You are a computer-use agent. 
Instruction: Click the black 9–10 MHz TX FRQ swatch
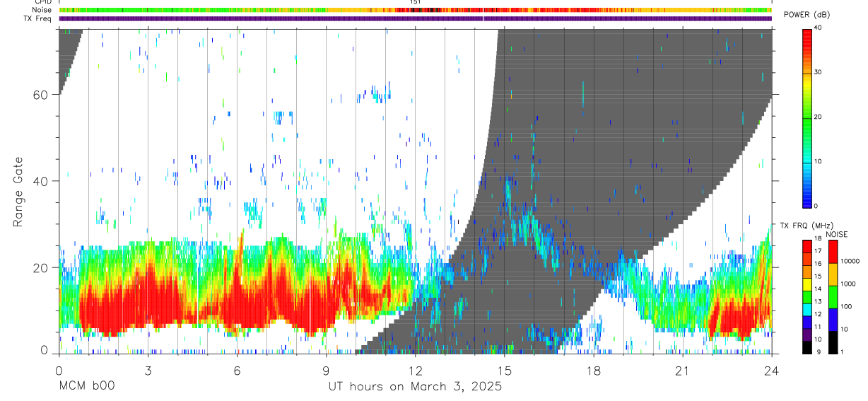807,348
